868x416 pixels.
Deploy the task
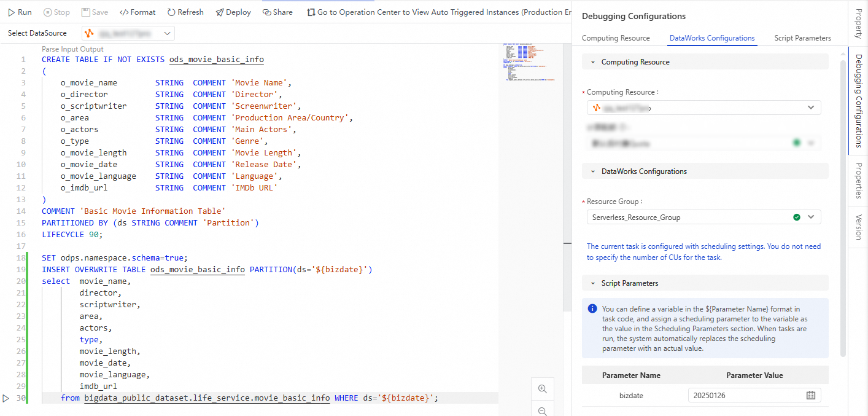coord(233,12)
